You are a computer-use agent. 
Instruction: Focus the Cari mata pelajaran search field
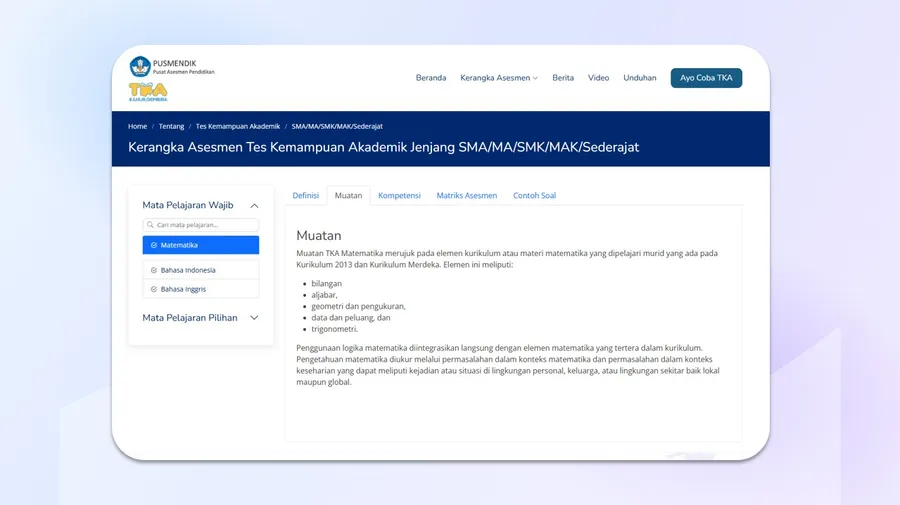[x=201, y=225]
